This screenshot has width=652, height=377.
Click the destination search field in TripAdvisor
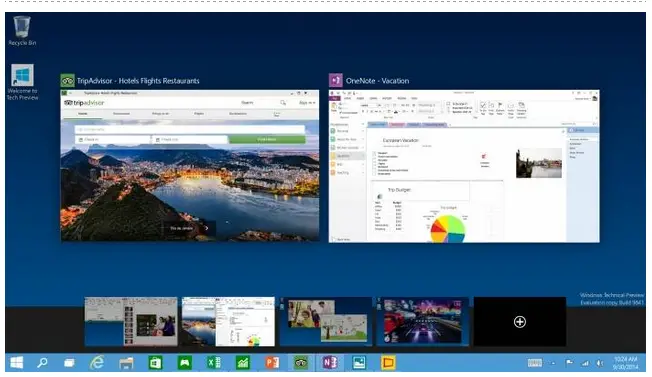[190, 130]
